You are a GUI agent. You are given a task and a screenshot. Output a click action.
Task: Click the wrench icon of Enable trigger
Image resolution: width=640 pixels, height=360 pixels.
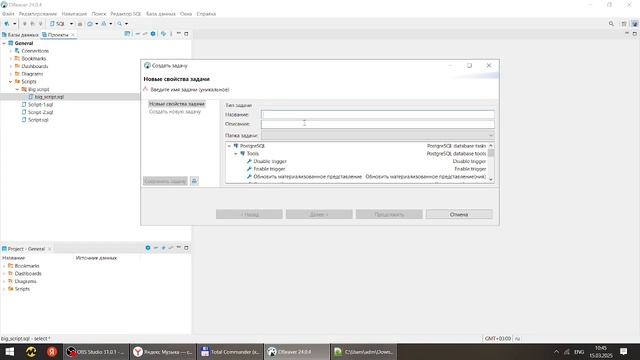coord(249,169)
